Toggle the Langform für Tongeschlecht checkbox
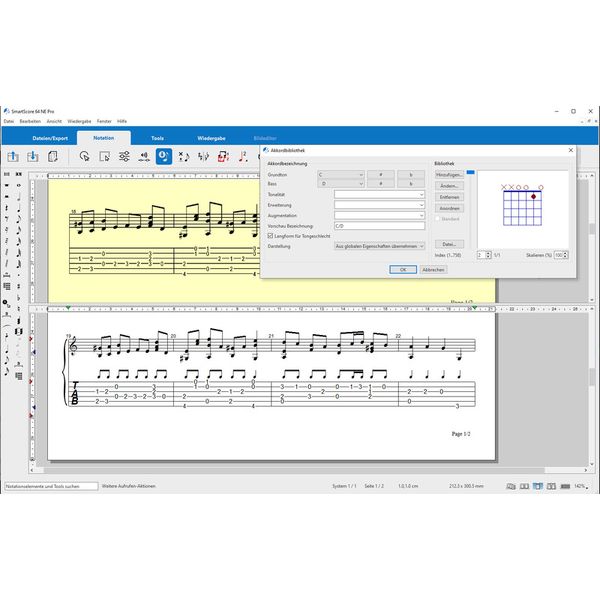 (270, 236)
